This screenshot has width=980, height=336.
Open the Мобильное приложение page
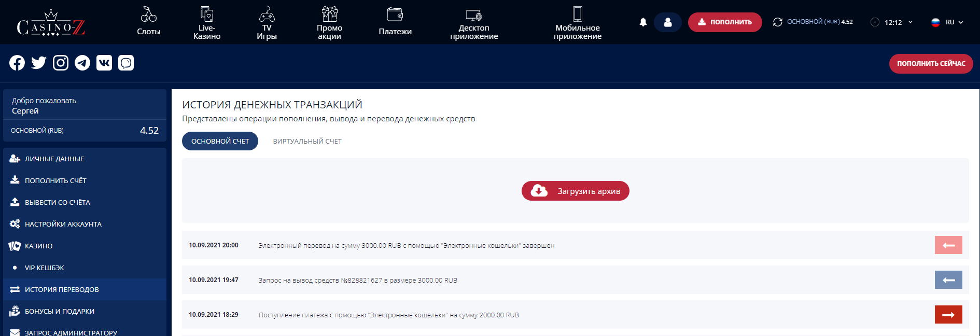tap(578, 23)
